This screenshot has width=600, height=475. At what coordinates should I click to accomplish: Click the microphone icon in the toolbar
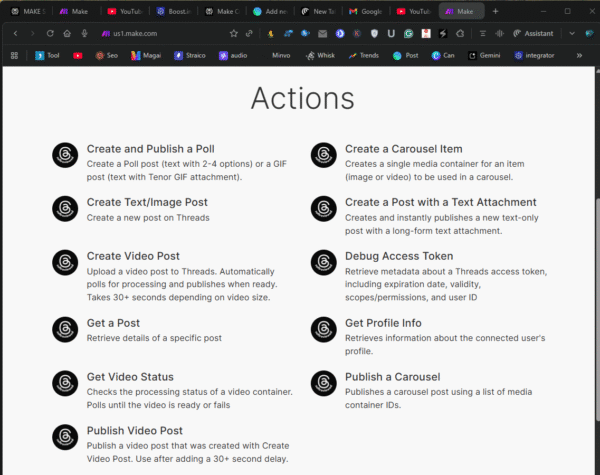coord(84,34)
